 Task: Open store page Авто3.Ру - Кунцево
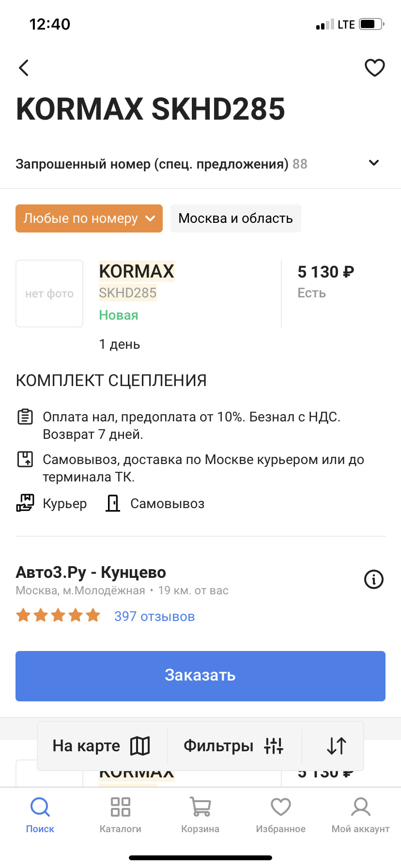tap(91, 572)
